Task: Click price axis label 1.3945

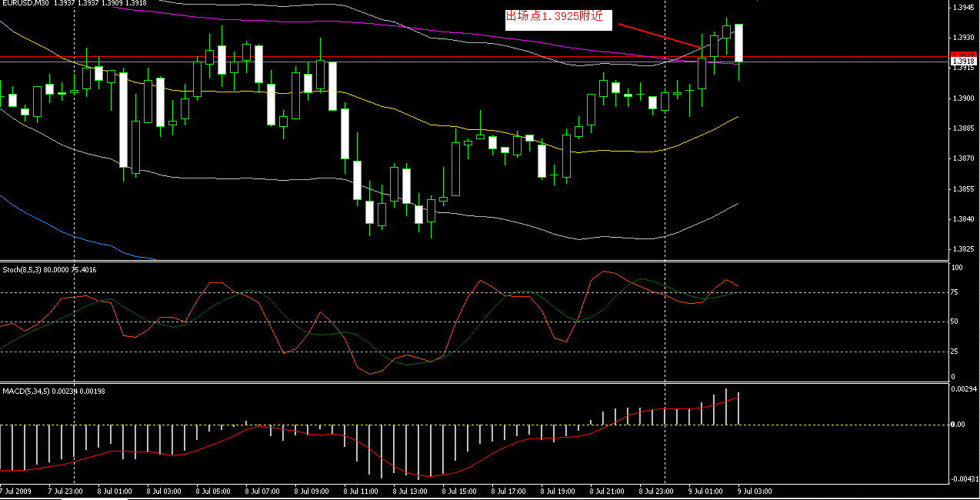Action: [x=965, y=8]
